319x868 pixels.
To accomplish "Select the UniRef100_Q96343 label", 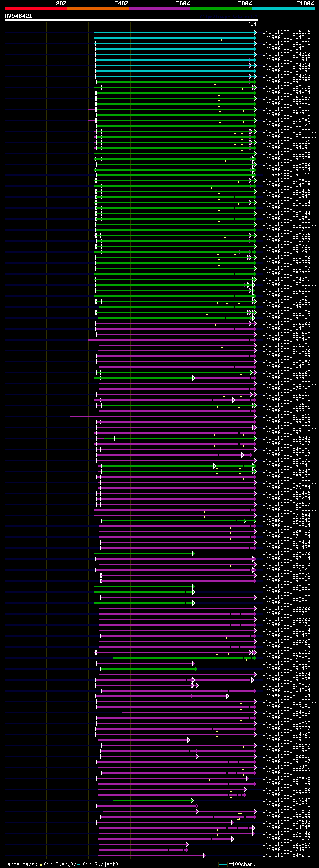I will (286, 438).
